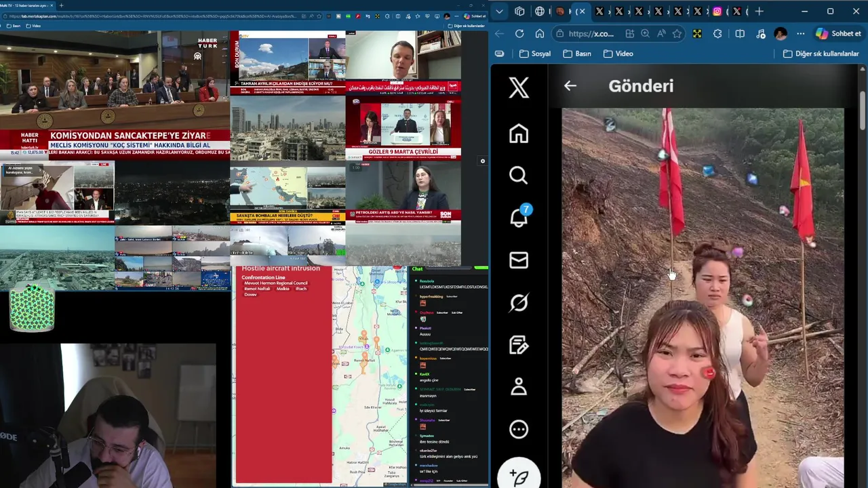
Task: Click the app install icon in address bar
Action: tap(630, 34)
